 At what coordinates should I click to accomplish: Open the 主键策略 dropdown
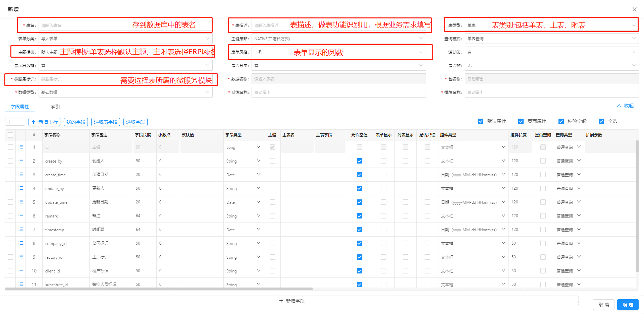(339, 39)
